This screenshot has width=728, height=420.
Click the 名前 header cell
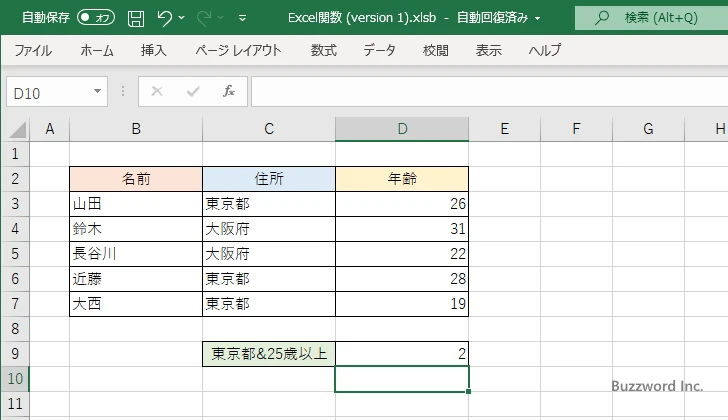[136, 179]
